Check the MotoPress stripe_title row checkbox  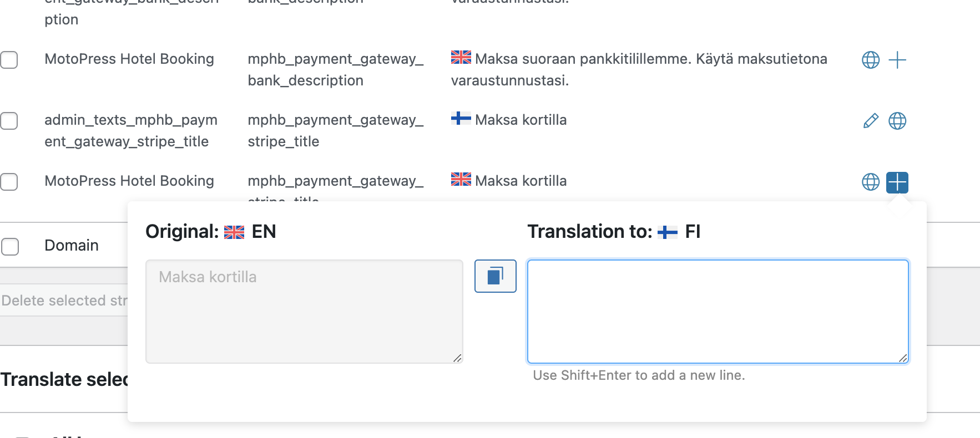9,182
